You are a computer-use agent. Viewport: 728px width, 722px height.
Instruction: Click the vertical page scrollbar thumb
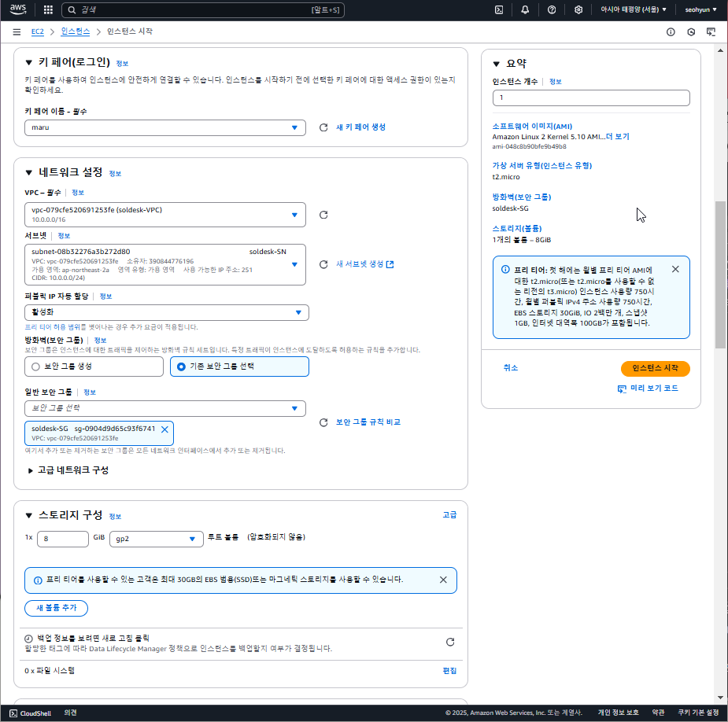point(720,274)
